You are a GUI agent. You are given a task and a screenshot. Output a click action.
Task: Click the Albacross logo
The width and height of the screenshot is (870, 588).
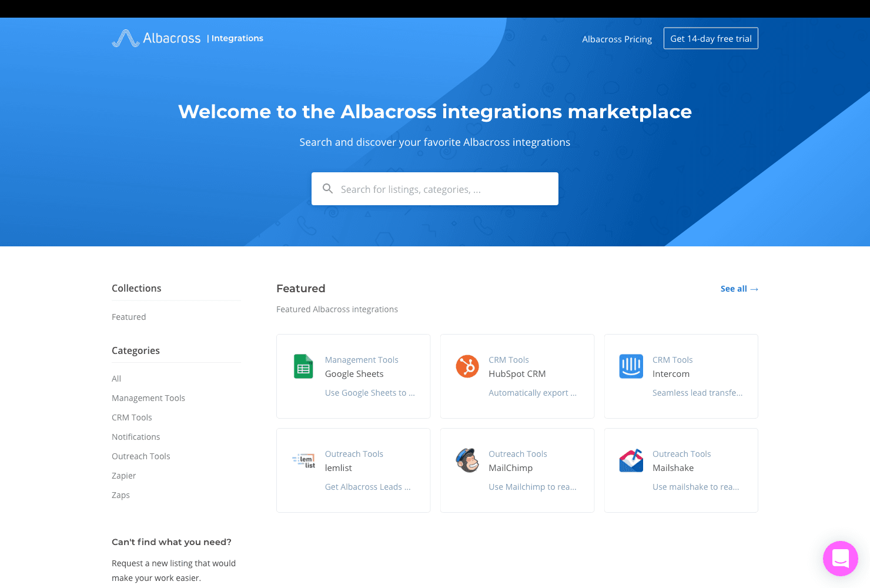pyautogui.click(x=156, y=38)
